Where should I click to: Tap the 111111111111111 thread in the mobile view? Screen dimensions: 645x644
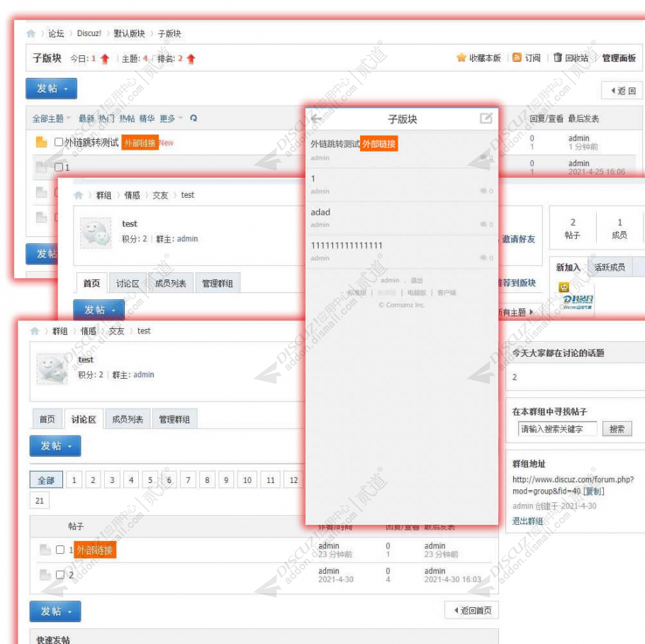click(x=402, y=251)
